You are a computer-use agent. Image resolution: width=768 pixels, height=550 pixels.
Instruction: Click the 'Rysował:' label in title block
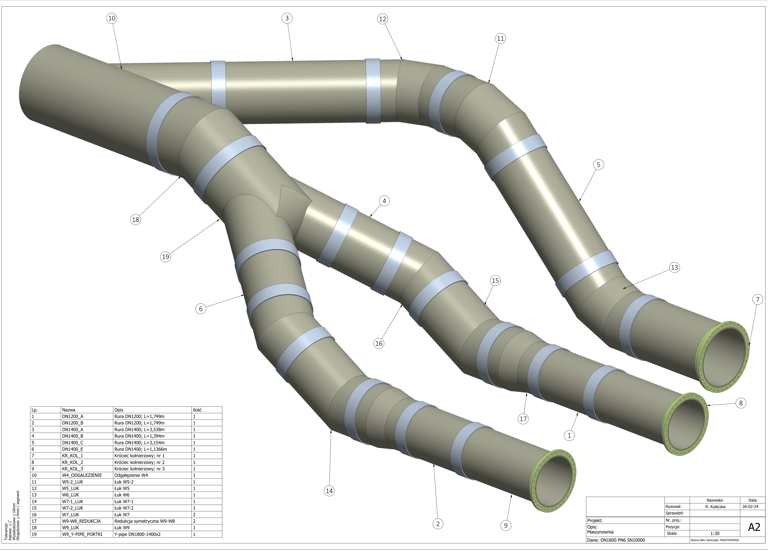(674, 506)
